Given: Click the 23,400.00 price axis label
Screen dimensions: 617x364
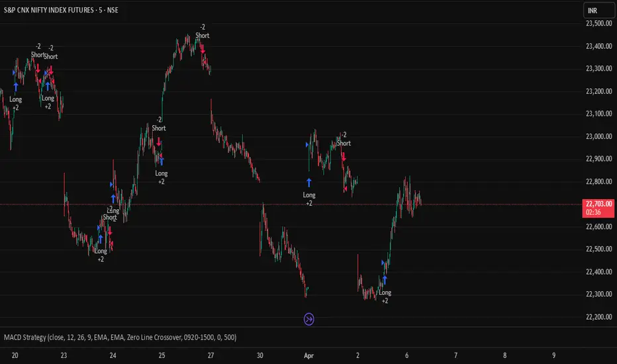Looking at the screenshot, I should [x=599, y=46].
